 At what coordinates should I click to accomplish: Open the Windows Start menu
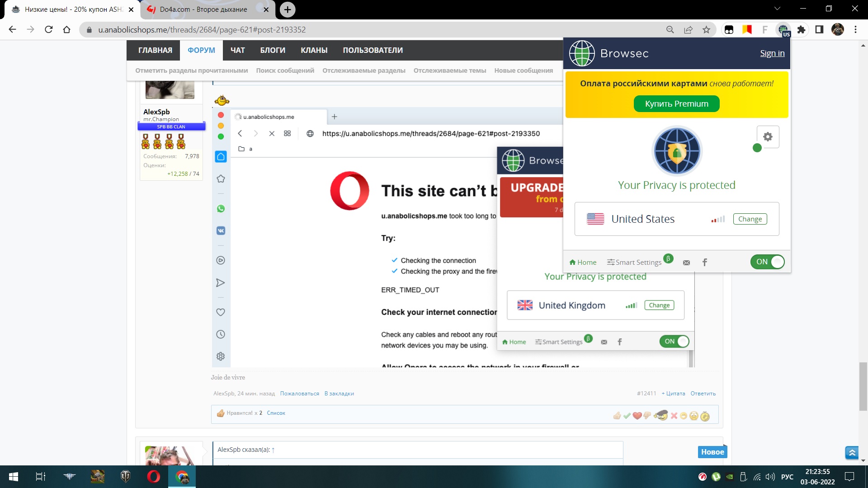pyautogui.click(x=14, y=477)
